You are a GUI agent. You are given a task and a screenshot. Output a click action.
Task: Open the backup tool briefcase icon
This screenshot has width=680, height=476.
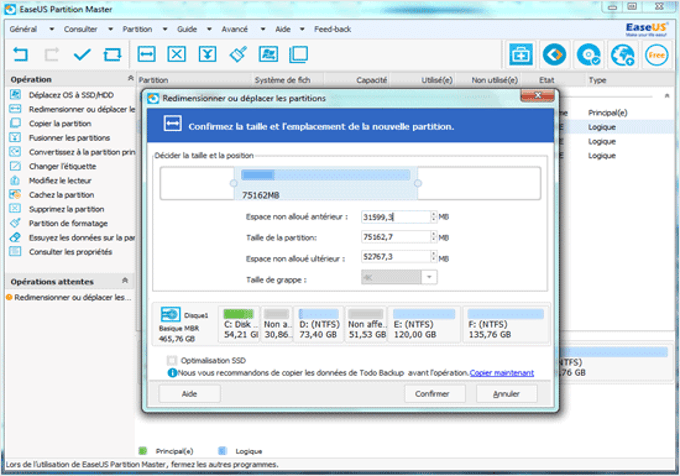(x=520, y=55)
